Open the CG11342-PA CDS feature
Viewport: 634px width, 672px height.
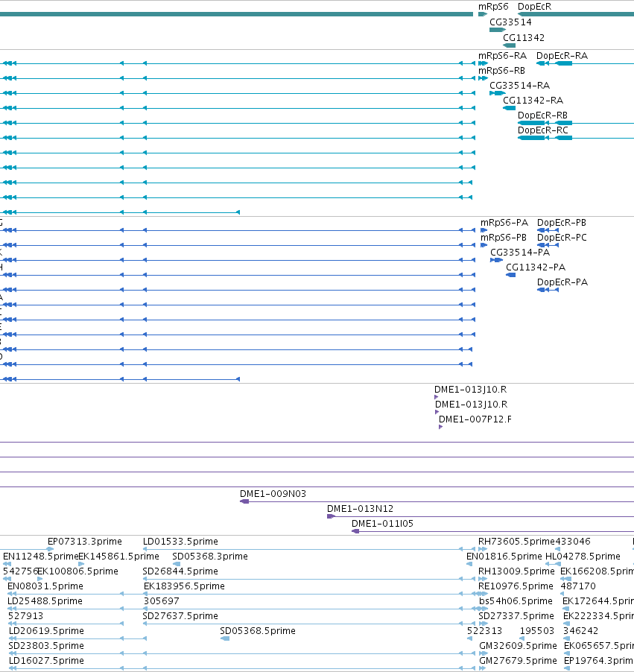511,275
